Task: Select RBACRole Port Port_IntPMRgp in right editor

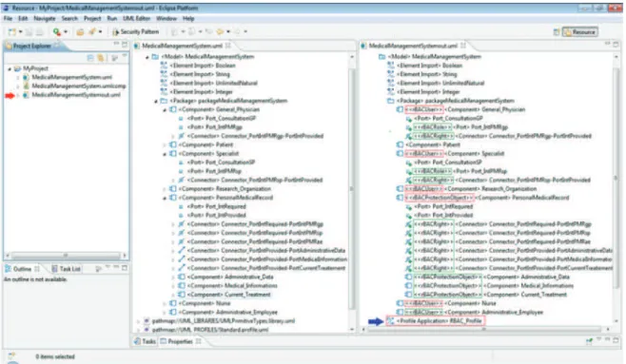Action: click(460, 127)
